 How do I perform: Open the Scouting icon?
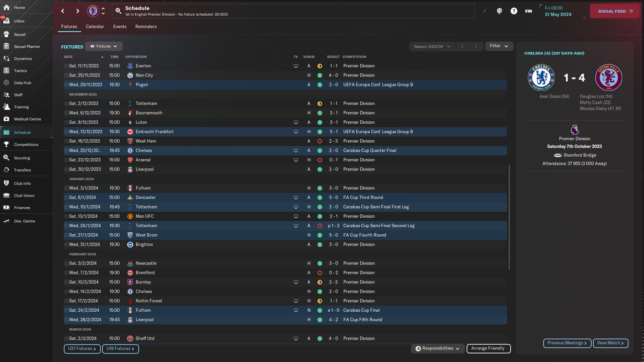click(x=7, y=158)
